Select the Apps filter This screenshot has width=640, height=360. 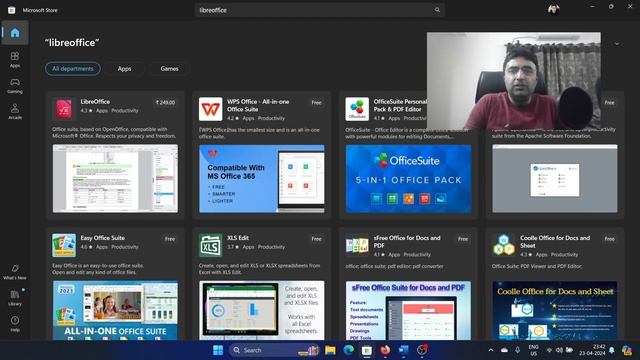tap(124, 69)
